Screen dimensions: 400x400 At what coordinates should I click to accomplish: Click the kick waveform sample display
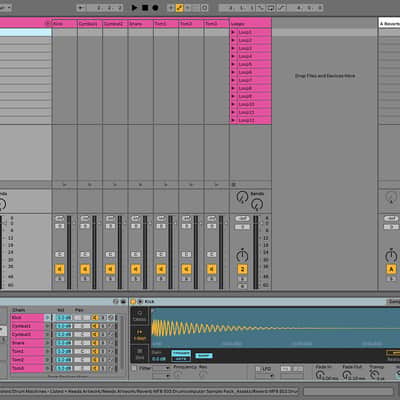(275, 328)
